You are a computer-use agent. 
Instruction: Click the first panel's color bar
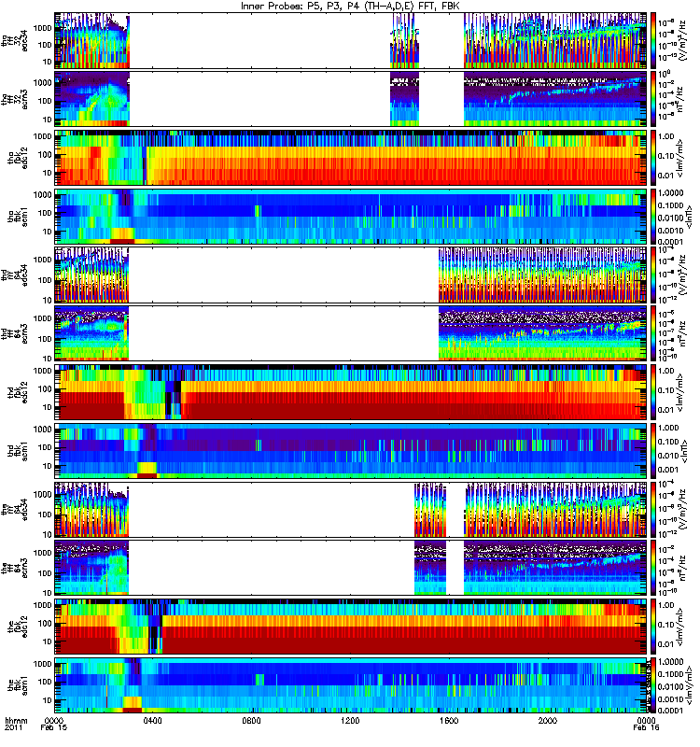[652, 40]
